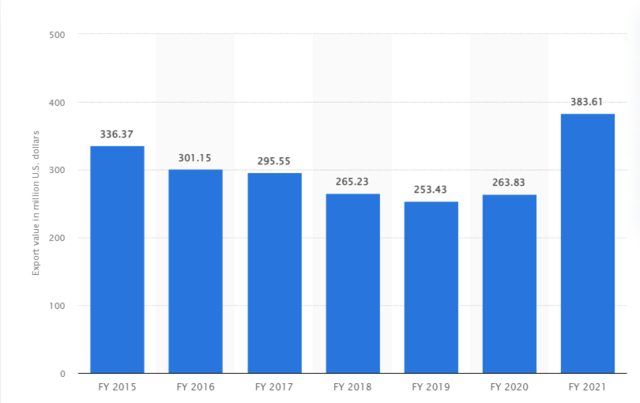Click the 253.43 value label
The height and width of the screenshot is (403, 640).
tap(430, 189)
